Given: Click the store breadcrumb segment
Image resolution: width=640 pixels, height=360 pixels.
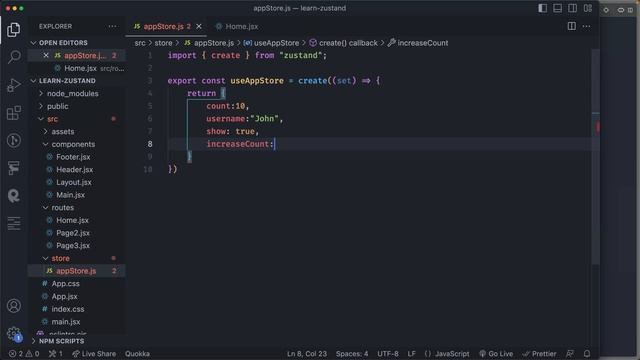Looking at the screenshot, I should point(163,43).
